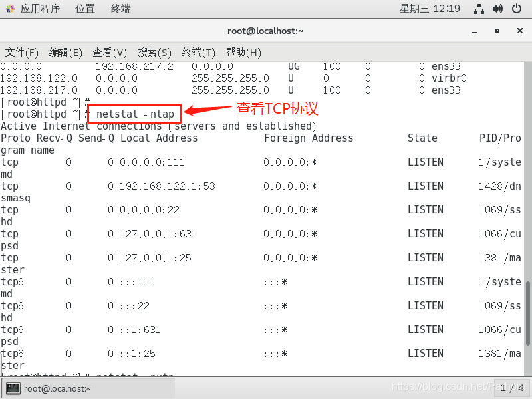Click the PID text 1069/ss in the tcp row
This screenshot has height=399, width=532.
point(499,210)
